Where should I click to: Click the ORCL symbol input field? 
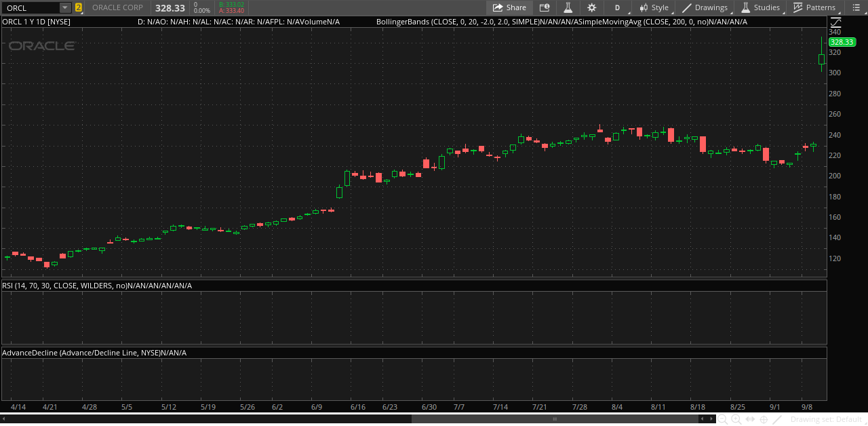(x=31, y=7)
